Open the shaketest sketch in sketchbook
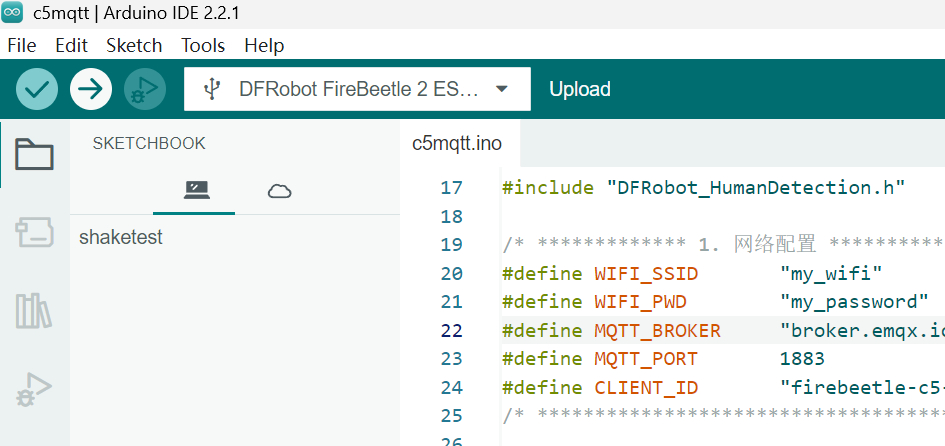 pos(121,237)
